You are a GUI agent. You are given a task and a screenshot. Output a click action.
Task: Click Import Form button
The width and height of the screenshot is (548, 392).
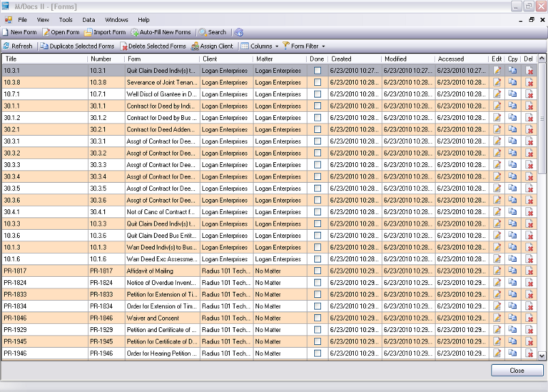tap(105, 32)
